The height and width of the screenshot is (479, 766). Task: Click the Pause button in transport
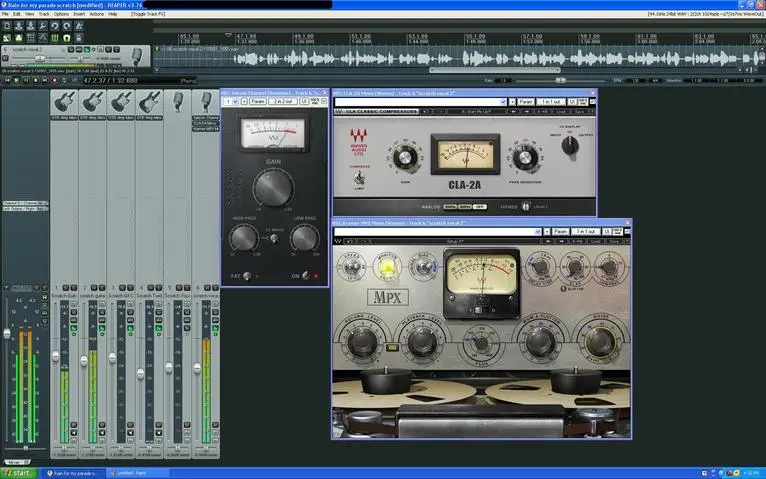point(26,80)
